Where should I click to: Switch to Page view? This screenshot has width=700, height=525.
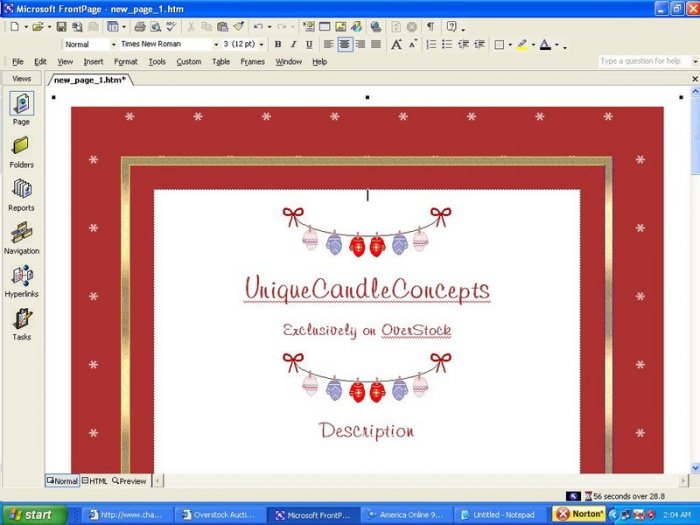click(21, 108)
